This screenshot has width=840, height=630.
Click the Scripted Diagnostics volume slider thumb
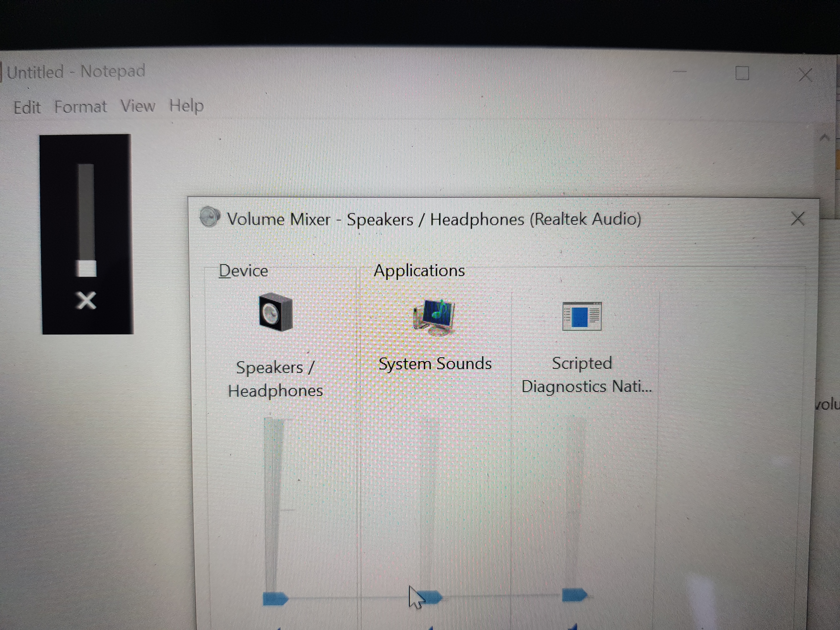pyautogui.click(x=574, y=595)
